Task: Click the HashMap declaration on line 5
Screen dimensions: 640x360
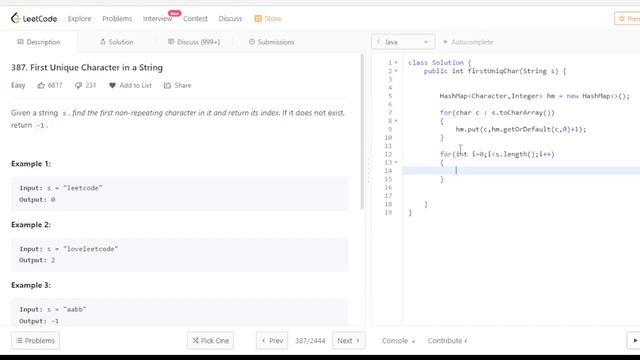Action: point(534,96)
